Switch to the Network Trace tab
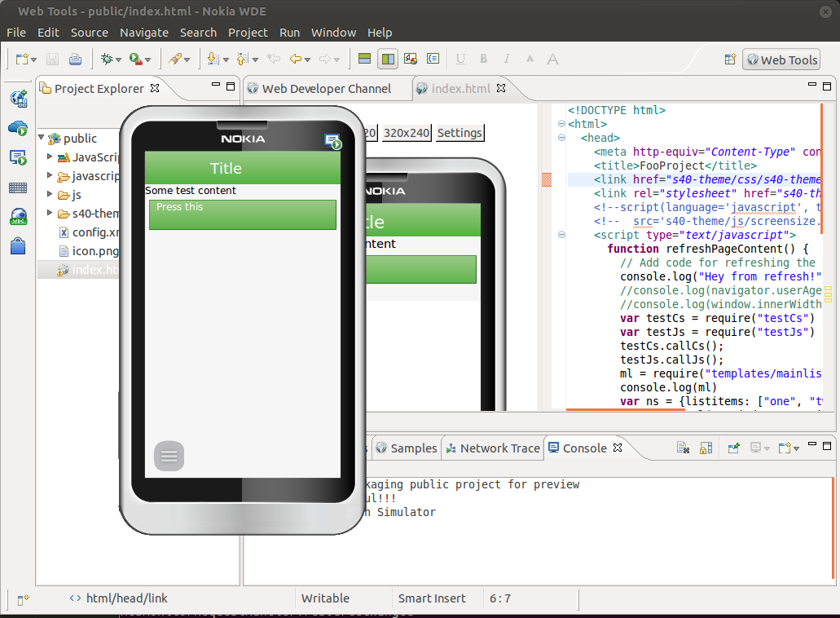This screenshot has width=840, height=618. pyautogui.click(x=494, y=448)
